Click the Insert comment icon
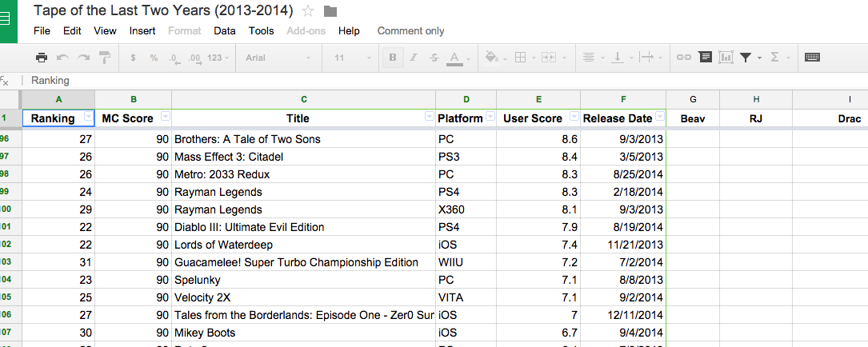This screenshot has height=347, width=868. point(705,57)
